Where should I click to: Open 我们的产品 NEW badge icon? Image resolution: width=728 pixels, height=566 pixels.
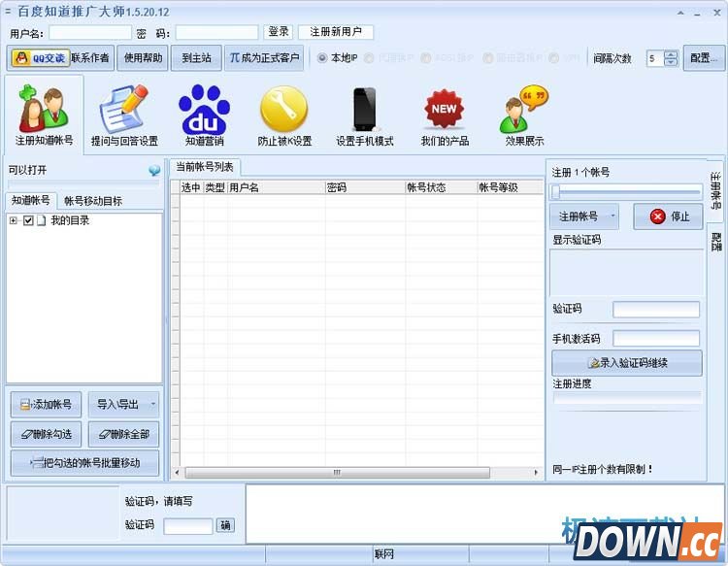pos(444,110)
